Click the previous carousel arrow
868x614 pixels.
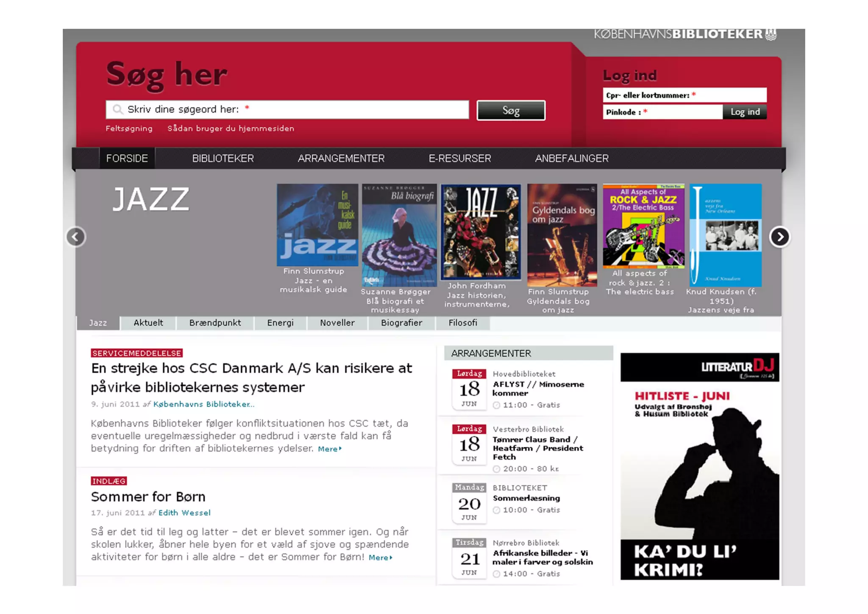coord(76,237)
